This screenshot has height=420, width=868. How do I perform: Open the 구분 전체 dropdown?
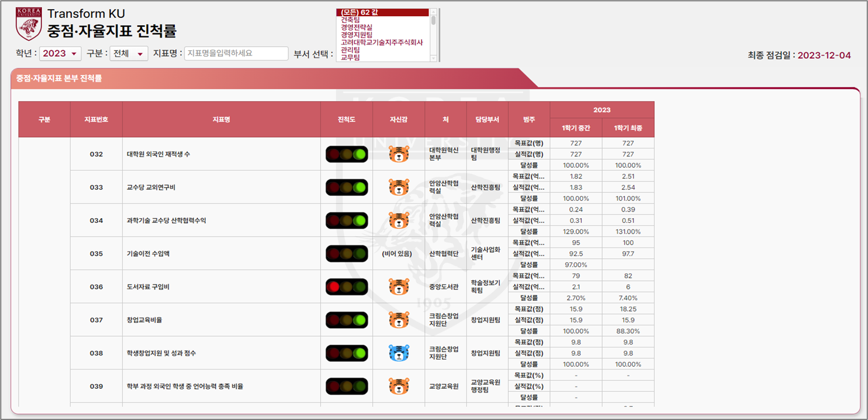(x=130, y=53)
